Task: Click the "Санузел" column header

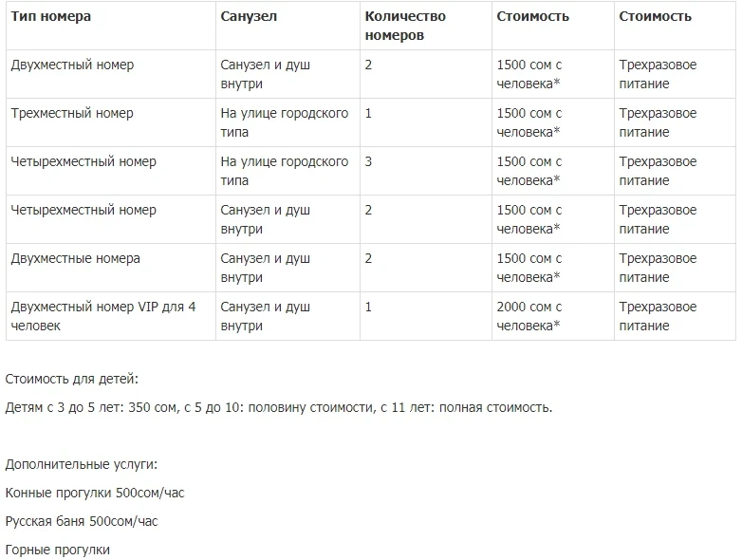Action: pyautogui.click(x=249, y=16)
